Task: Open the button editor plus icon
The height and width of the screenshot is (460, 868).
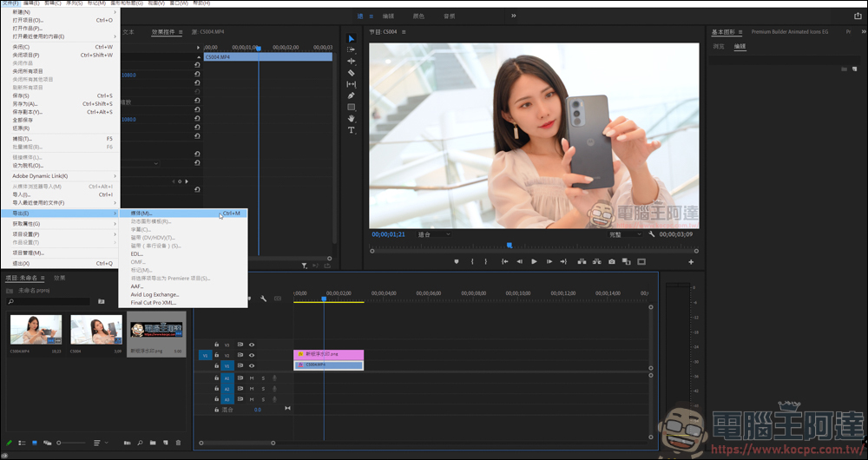Action: [x=691, y=262]
